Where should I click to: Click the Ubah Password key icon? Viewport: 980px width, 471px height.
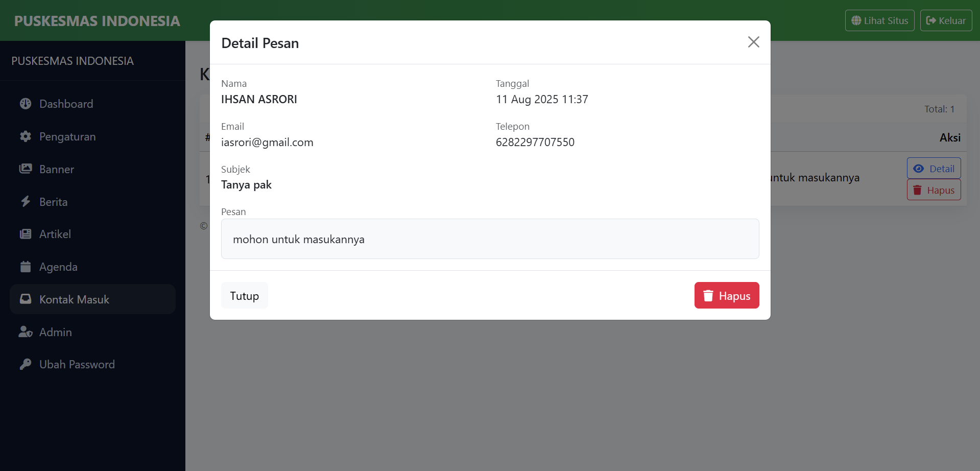click(x=26, y=364)
